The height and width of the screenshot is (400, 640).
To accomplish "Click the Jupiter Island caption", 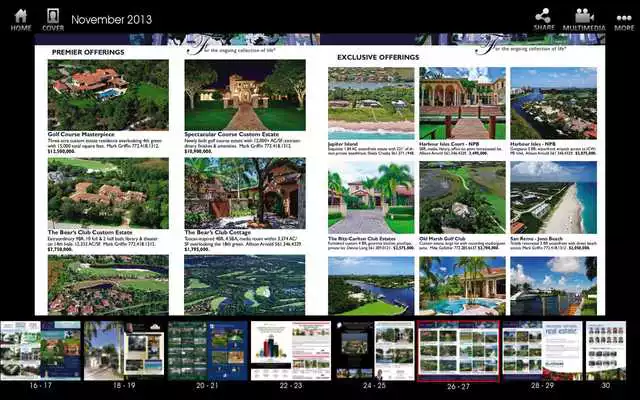I will point(343,144).
